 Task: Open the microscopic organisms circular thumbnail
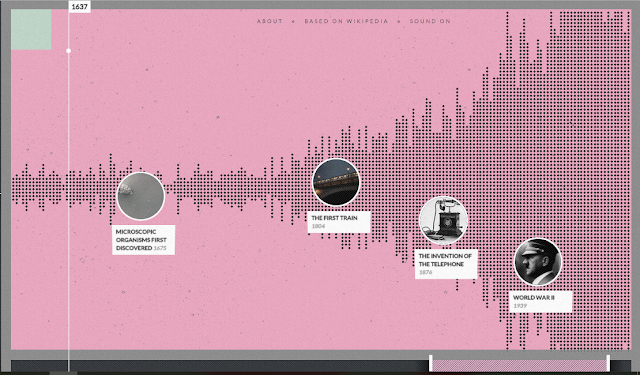[x=141, y=196]
